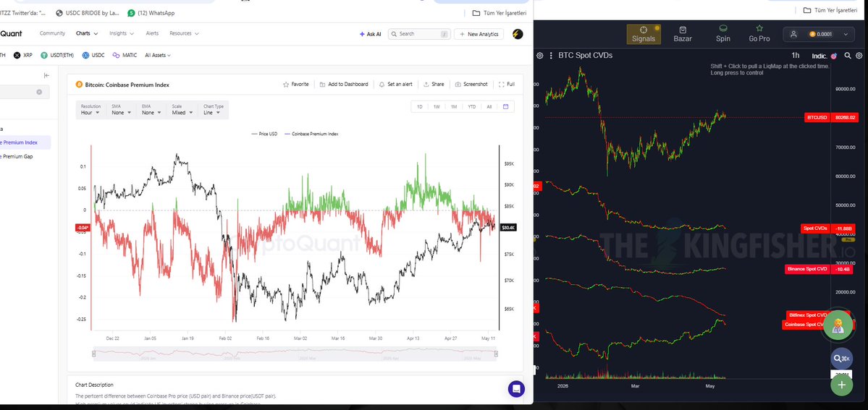Screen dimensions: 868x410
Task: Open Kingfisher Signals
Action: 644,34
